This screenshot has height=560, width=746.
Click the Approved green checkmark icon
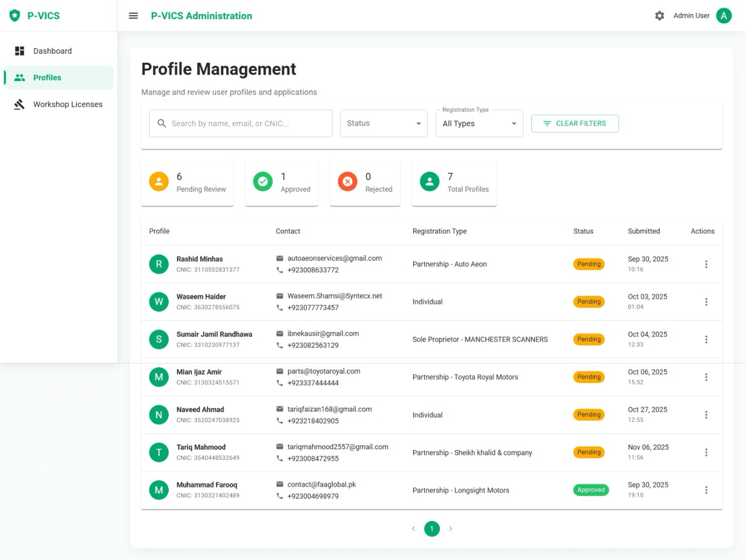pyautogui.click(x=263, y=181)
